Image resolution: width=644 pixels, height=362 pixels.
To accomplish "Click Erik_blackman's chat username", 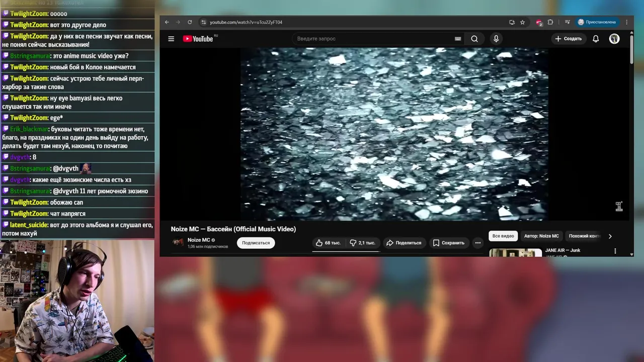I will tap(29, 129).
